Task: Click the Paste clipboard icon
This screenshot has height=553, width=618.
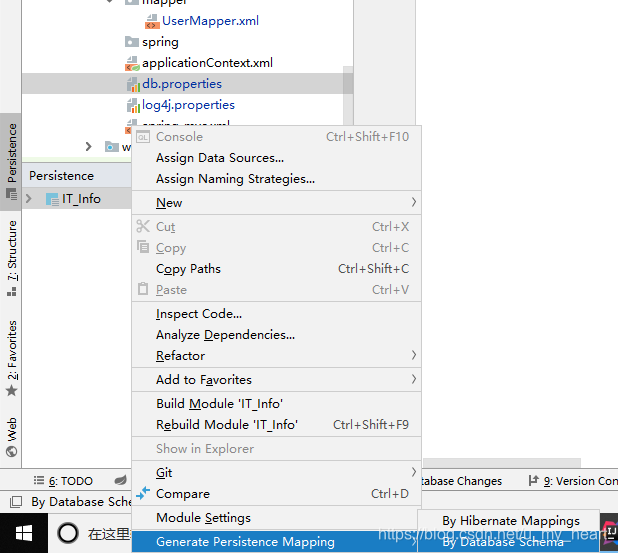Action: tap(143, 289)
